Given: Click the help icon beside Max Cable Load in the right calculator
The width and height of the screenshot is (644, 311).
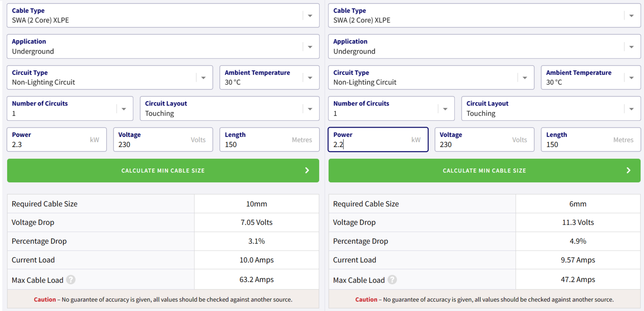Looking at the screenshot, I should (x=392, y=280).
